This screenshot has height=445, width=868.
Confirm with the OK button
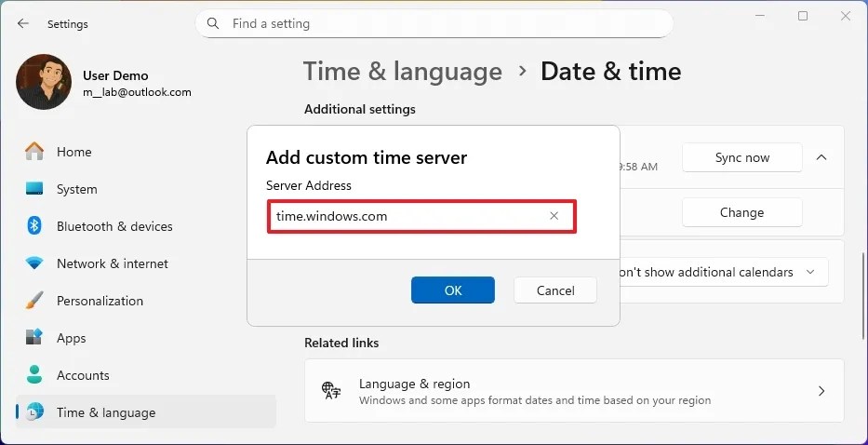click(x=453, y=290)
